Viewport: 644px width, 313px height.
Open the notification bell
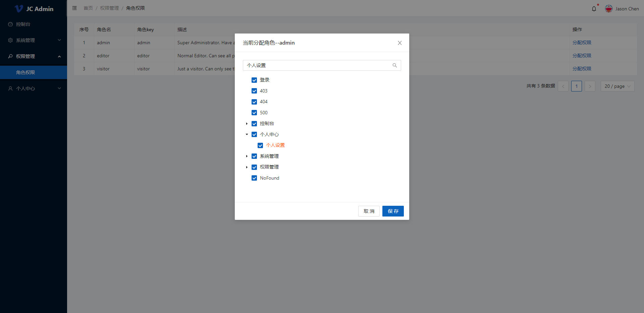point(594,9)
